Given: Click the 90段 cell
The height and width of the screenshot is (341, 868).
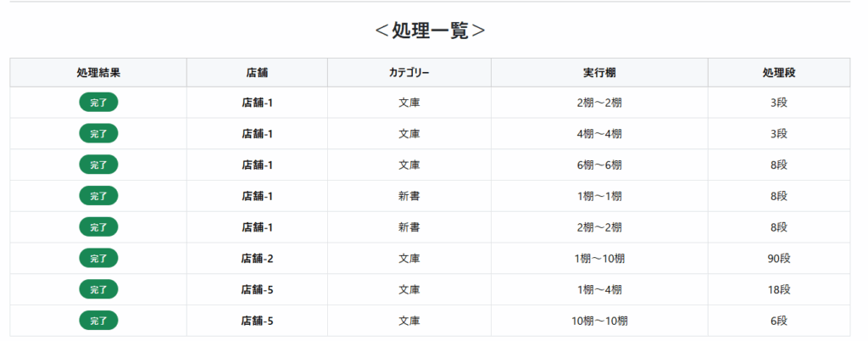Looking at the screenshot, I should click(x=779, y=259).
